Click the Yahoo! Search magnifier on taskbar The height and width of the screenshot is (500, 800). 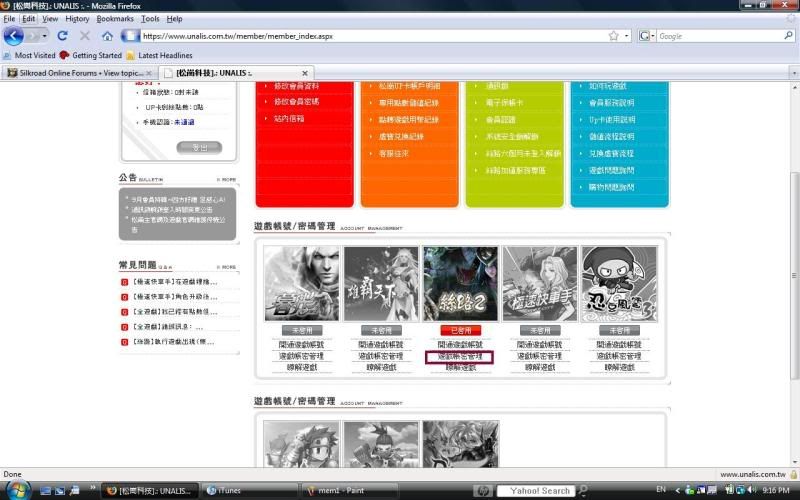(x=584, y=490)
